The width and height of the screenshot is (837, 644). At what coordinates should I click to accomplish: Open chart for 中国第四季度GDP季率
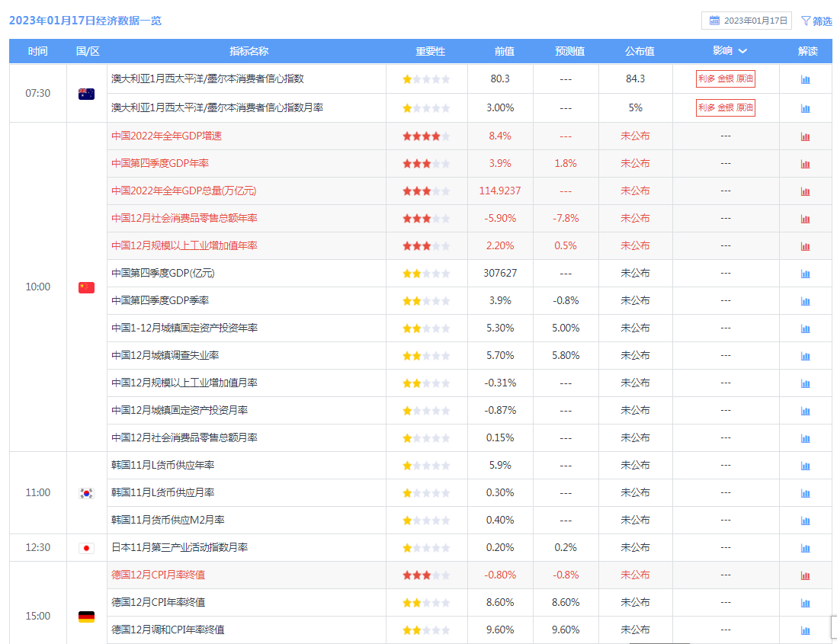click(805, 301)
